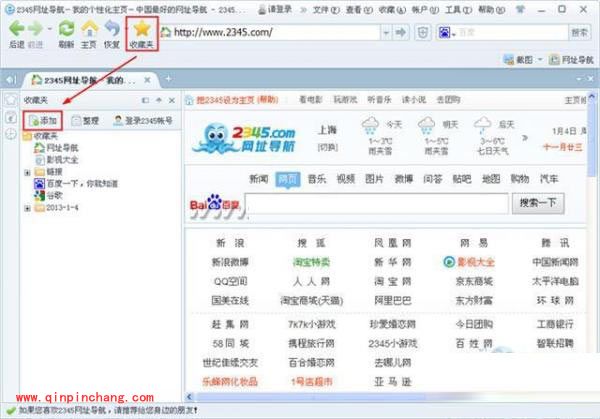Click today's weather cloud icon
Viewport: 600px width, 419px height.
click(370, 125)
